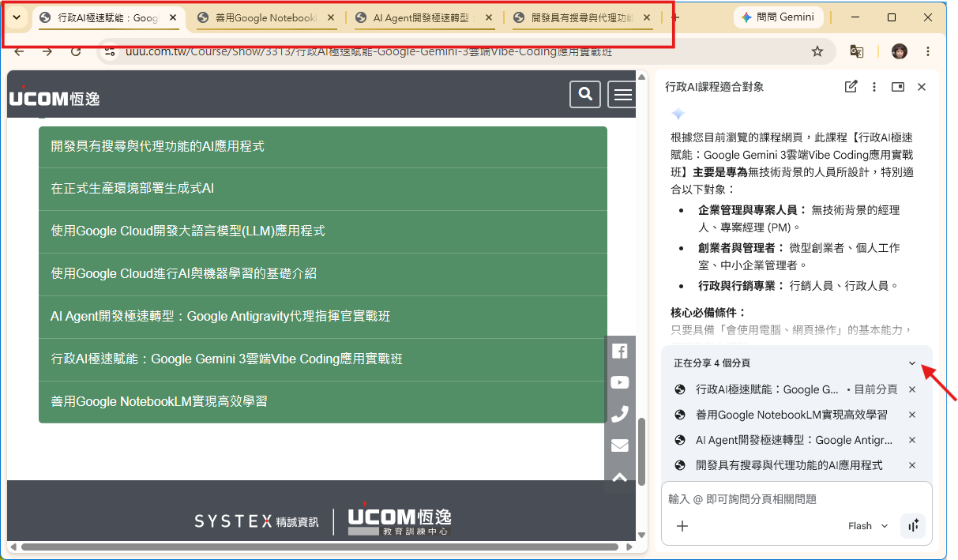Viewport: 958px width, 560px height.
Task: Click the Gemini sparkle icon in the response
Action: pyautogui.click(x=678, y=114)
